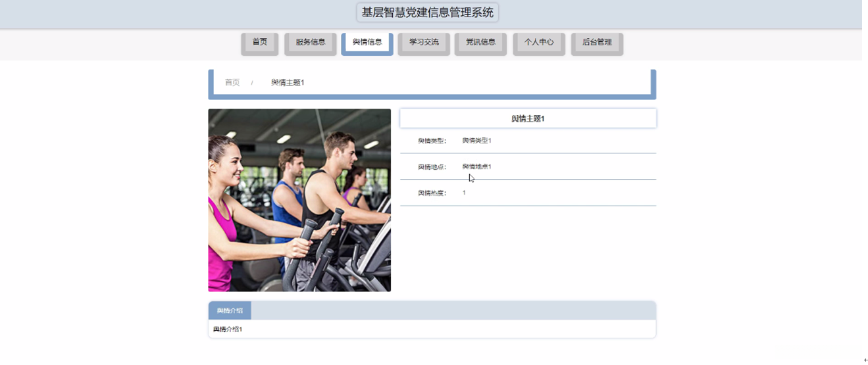The image size is (868, 365).
Task: Select the 舆情信息 navigation tab
Action: (367, 43)
